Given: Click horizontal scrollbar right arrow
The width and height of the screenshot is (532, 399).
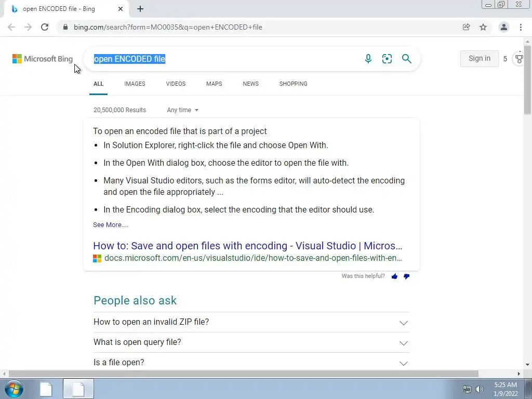Looking at the screenshot, I should pos(519,374).
